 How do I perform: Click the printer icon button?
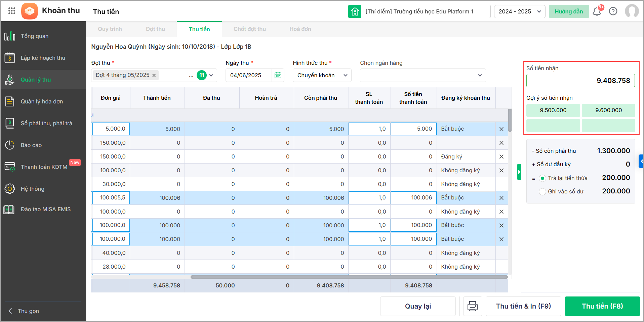point(472,306)
